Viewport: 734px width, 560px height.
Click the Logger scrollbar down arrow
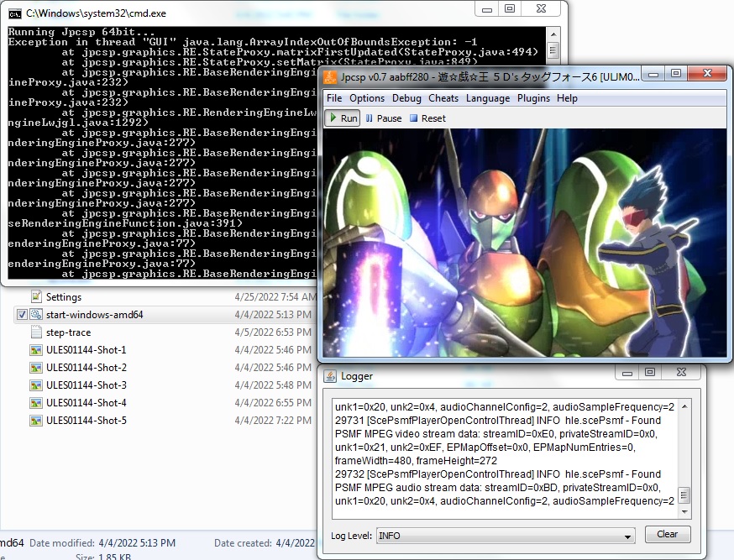pos(684,511)
